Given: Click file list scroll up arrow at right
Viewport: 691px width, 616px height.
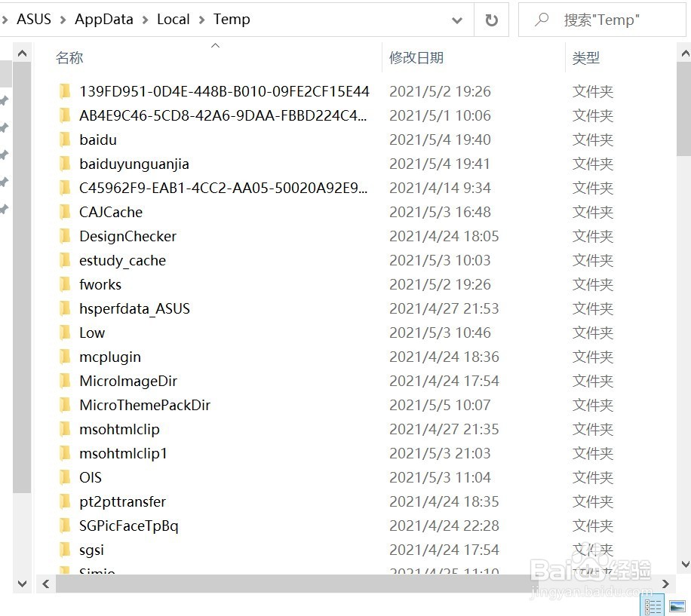Looking at the screenshot, I should tap(685, 54).
